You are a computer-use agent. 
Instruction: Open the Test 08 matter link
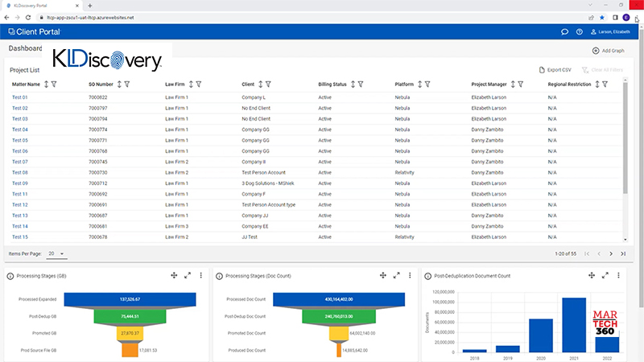19,172
